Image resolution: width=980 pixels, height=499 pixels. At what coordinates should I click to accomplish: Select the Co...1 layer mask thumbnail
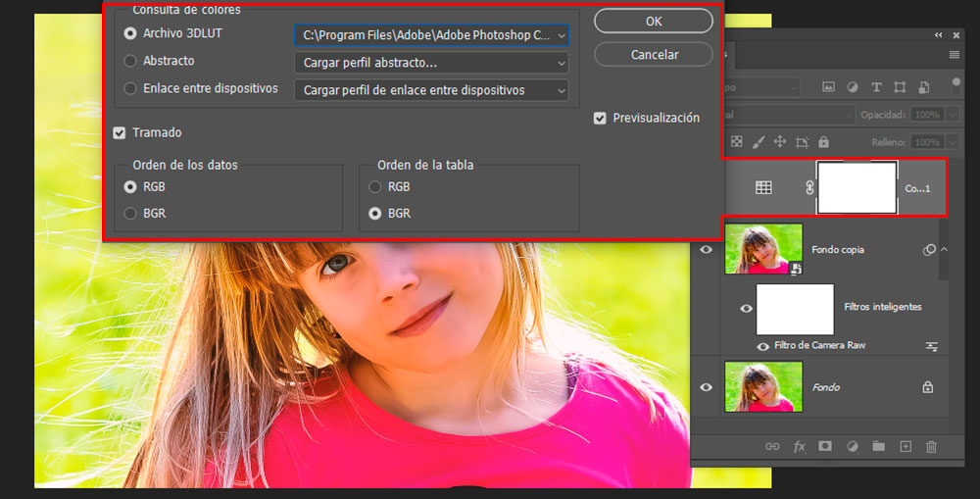(857, 187)
